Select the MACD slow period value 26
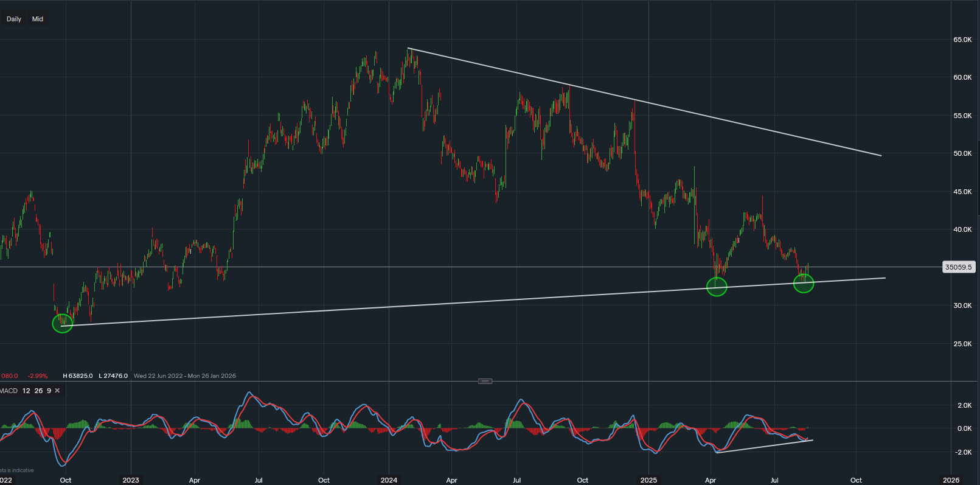Image resolution: width=980 pixels, height=485 pixels. click(x=38, y=391)
